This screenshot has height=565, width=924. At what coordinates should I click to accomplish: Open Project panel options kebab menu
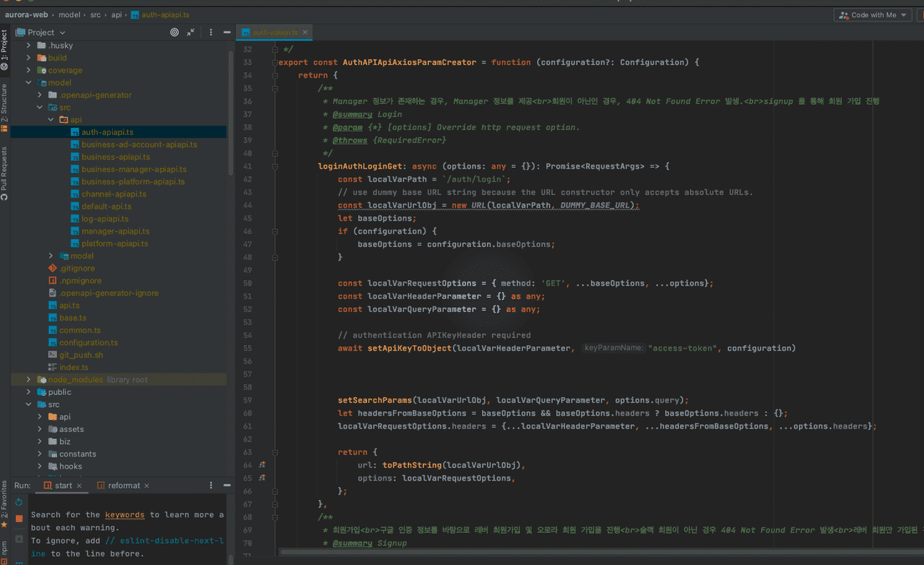(x=211, y=32)
